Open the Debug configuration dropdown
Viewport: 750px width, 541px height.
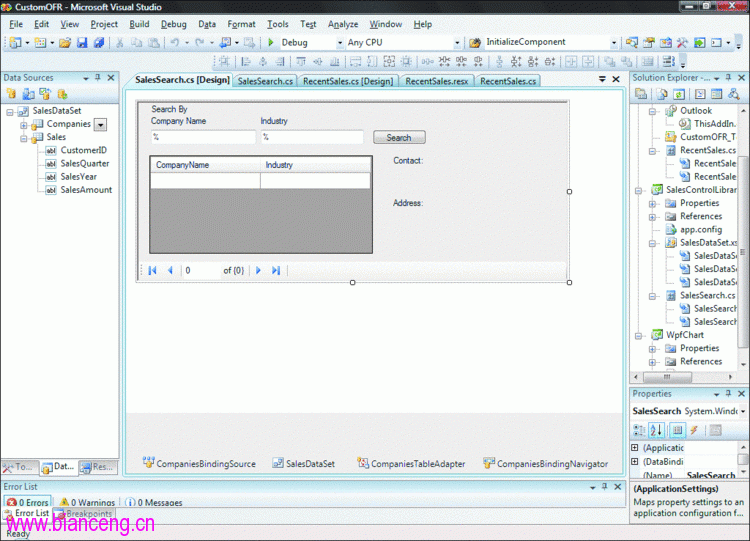click(x=340, y=43)
